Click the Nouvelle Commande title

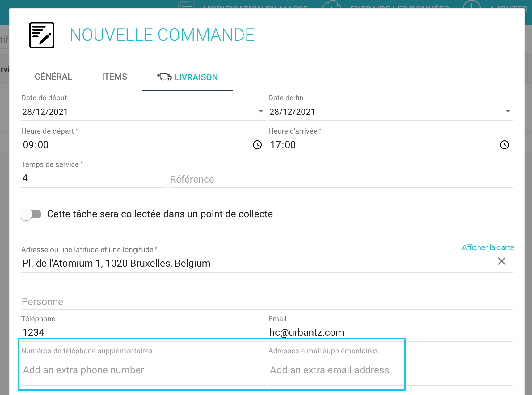[x=162, y=35]
